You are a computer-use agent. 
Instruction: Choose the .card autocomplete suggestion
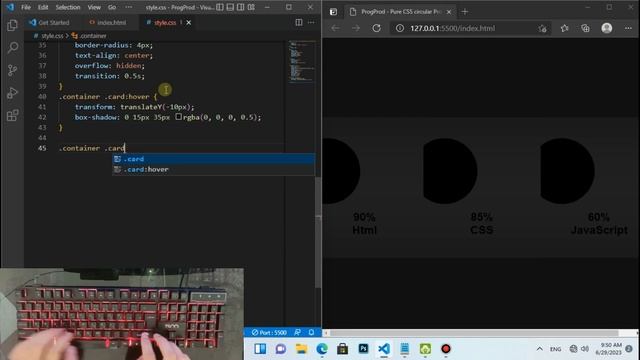[213, 159]
